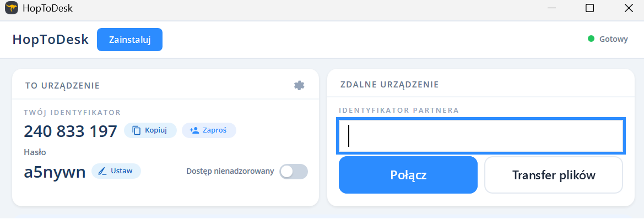Click the password text a5nywn
The image size is (644, 220).
click(x=55, y=172)
